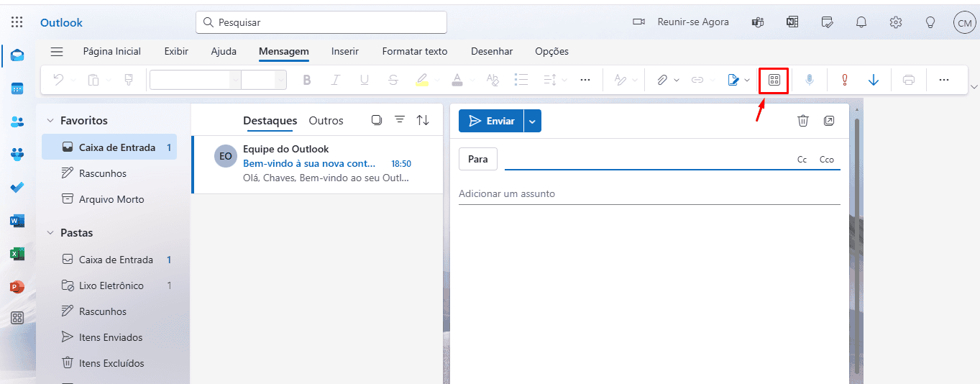This screenshot has height=384, width=980.
Task: Open the yellow text highlight color tool
Action: click(x=422, y=80)
